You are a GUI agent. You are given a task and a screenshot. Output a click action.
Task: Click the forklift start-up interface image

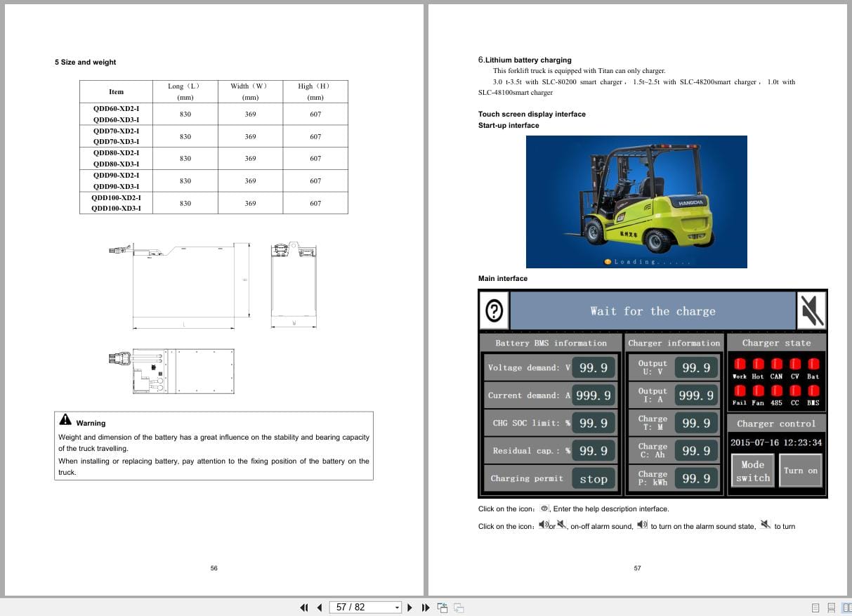pyautogui.click(x=636, y=202)
